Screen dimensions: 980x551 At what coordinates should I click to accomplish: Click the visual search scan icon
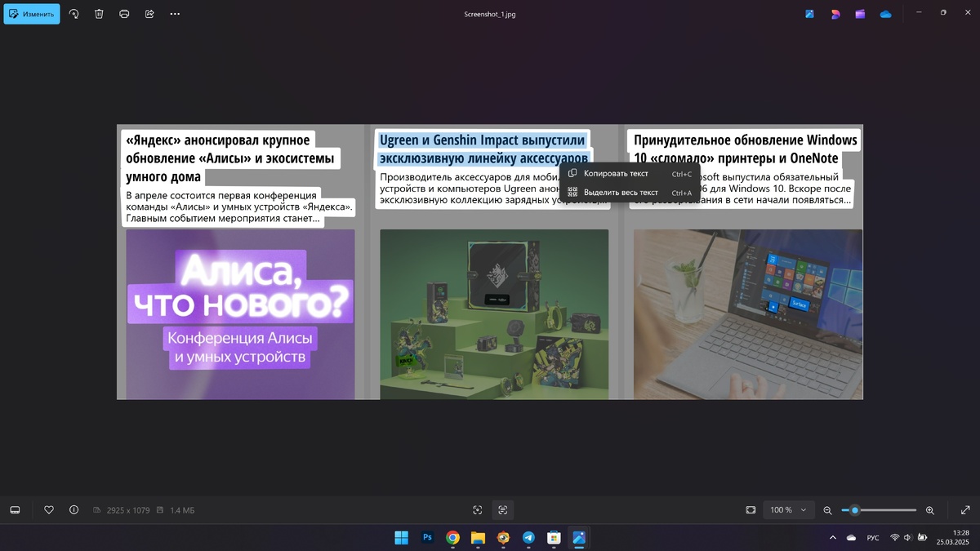click(x=478, y=510)
